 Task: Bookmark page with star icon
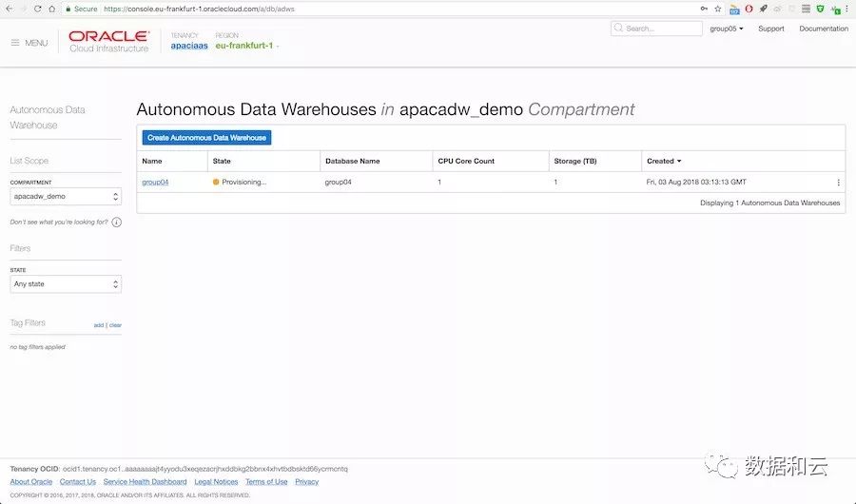(x=717, y=9)
